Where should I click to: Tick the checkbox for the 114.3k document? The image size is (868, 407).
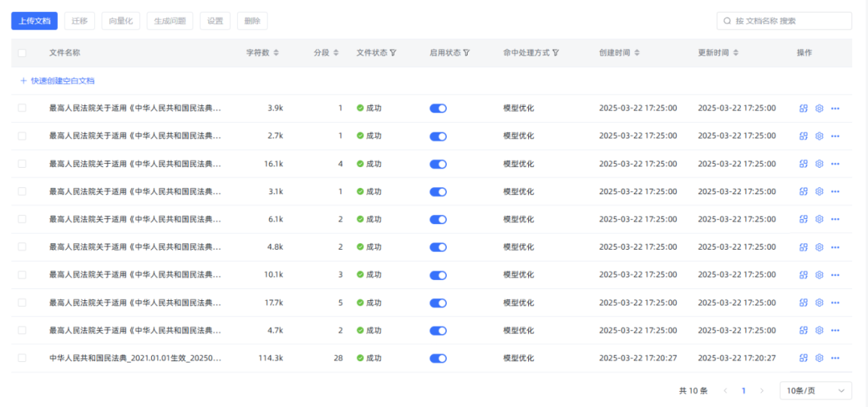pos(23,358)
